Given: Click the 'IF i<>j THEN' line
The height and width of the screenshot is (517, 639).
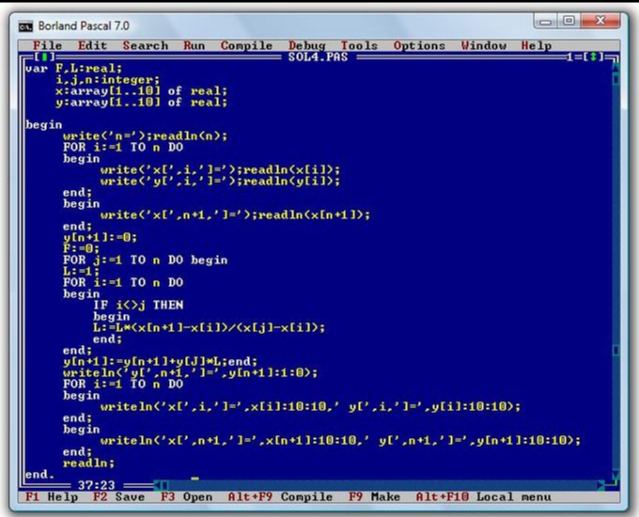Looking at the screenshot, I should (138, 305).
